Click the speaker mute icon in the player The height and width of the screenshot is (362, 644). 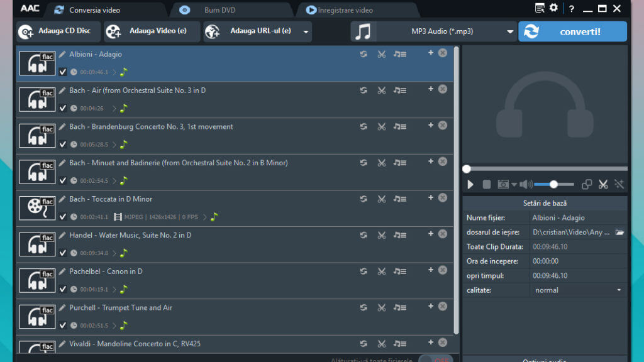click(x=525, y=184)
